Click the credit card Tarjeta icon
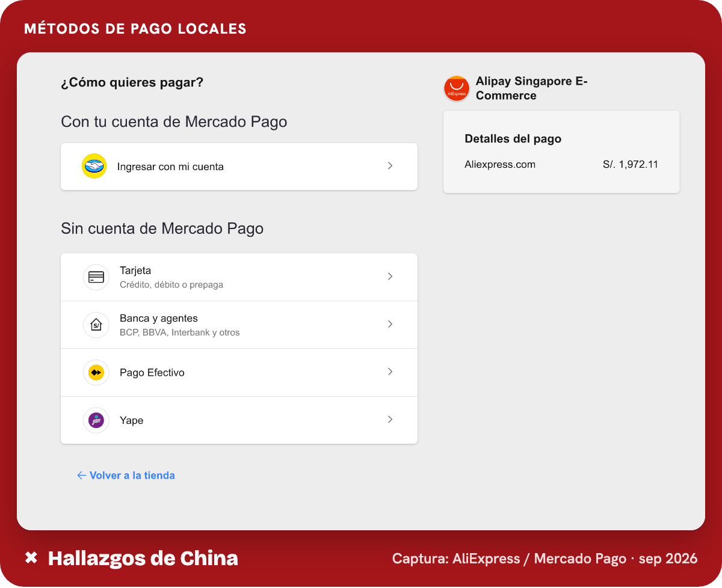 (x=96, y=277)
